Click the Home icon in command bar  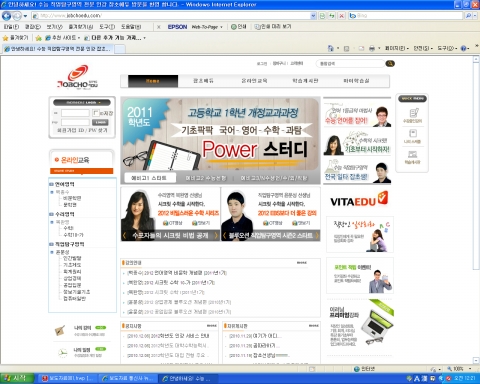330,49
